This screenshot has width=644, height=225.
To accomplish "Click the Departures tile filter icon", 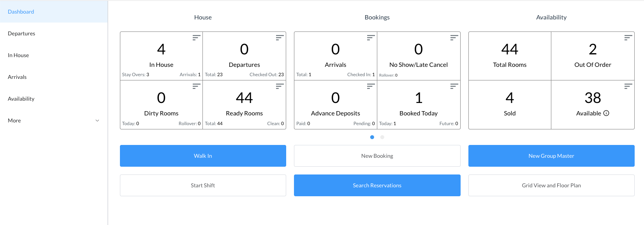I will [280, 38].
